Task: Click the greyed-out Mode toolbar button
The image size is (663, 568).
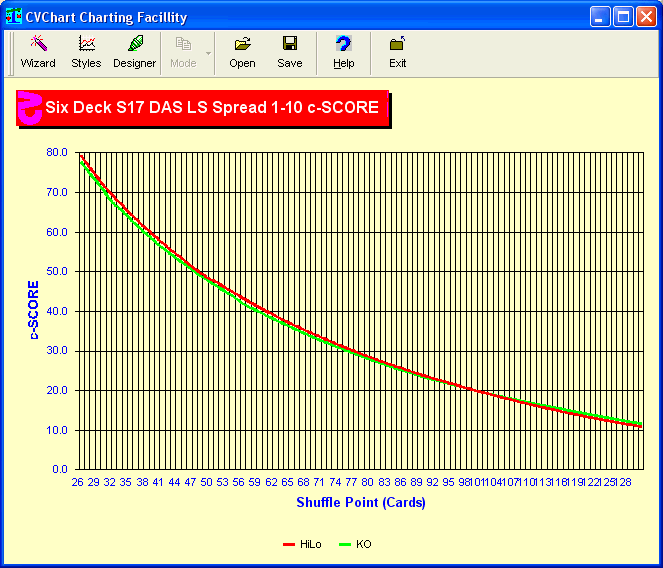Action: coord(183,52)
